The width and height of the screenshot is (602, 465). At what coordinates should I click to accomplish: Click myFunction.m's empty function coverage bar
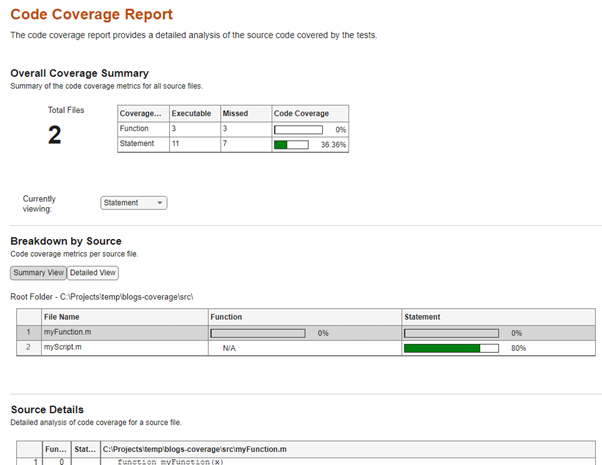coord(257,332)
